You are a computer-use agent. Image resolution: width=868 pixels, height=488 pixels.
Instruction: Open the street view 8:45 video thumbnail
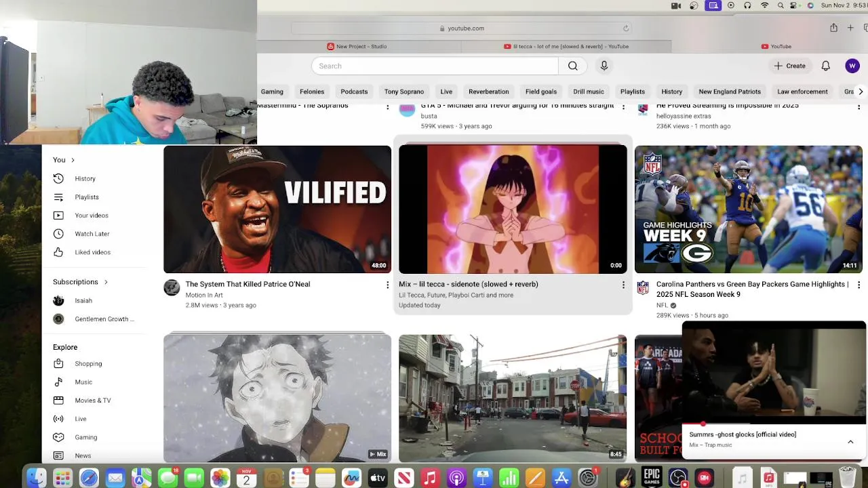[513, 398]
